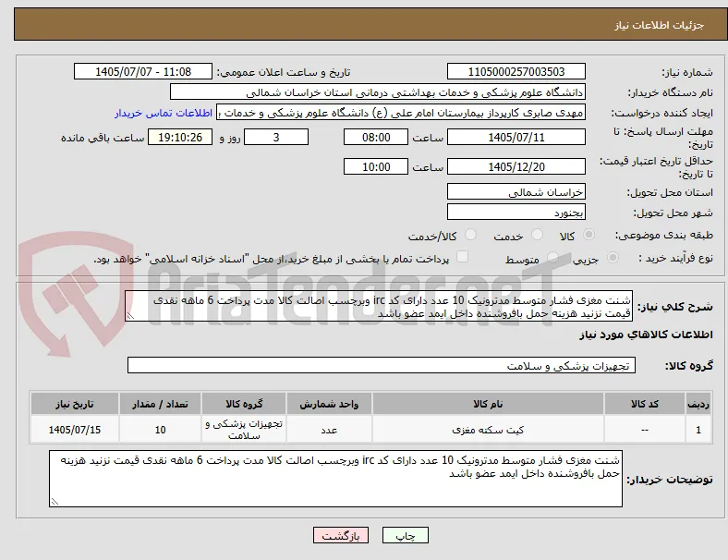Click the table cell تجهیزات پزشکی و سلامت
Viewport: 728px width, 560px height.
(244, 430)
